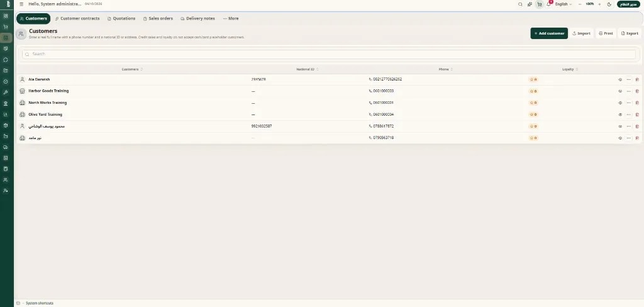View North Works Training using the eye icon
The height and width of the screenshot is (307, 644).
(x=620, y=103)
